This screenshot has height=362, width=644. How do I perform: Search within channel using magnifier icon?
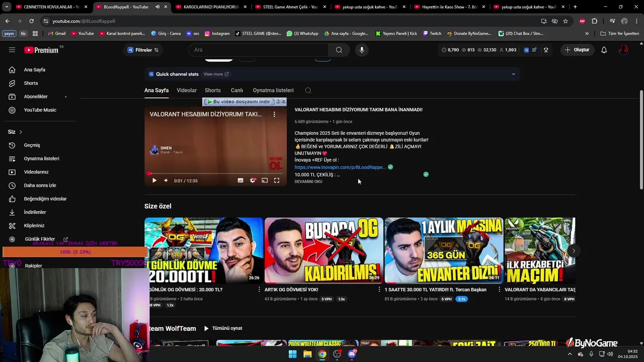click(308, 90)
